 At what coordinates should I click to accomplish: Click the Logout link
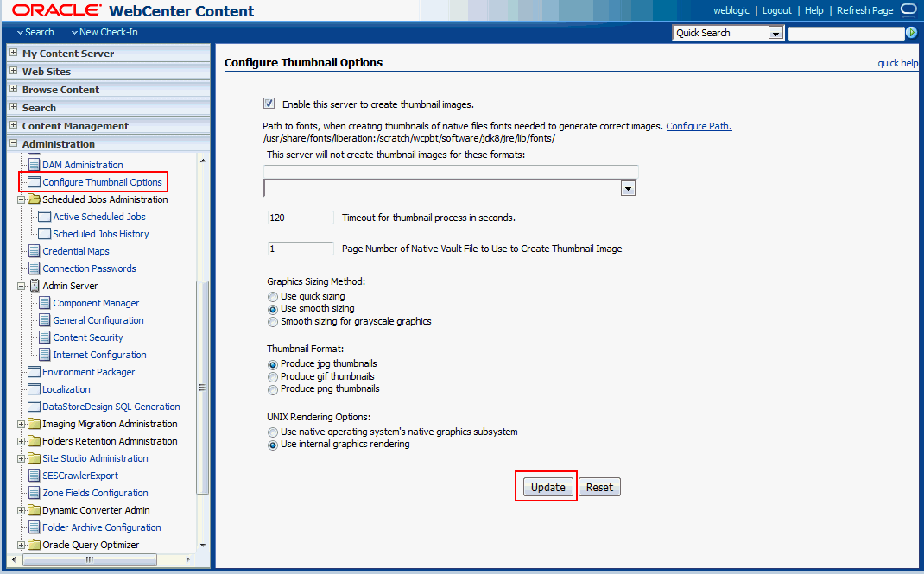(x=776, y=10)
